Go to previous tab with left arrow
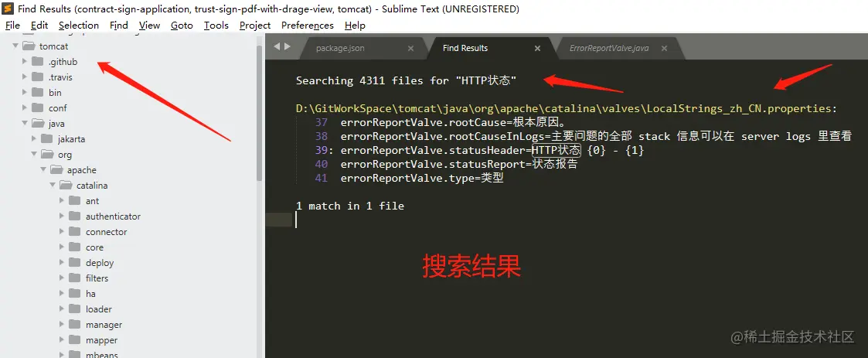Viewport: 868px width, 358px height. coord(277,46)
